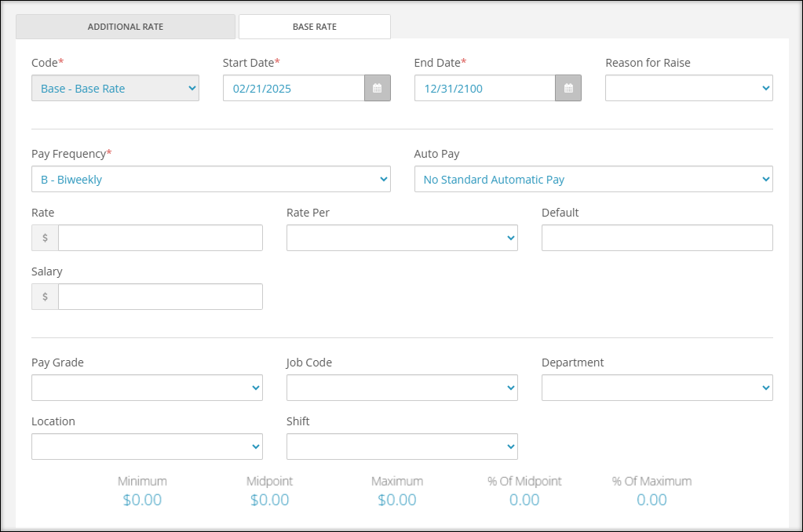Screen dimensions: 803x532
Task: Open the End Date calendar picker
Action: coord(568,88)
